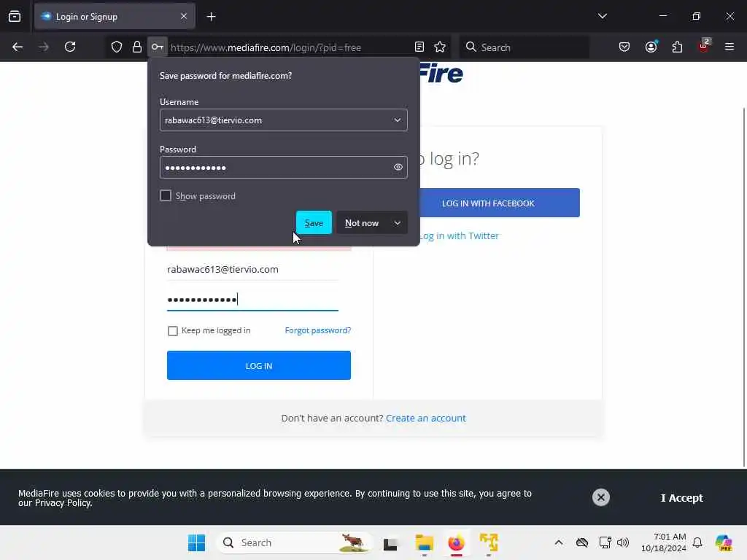This screenshot has width=747, height=560.
Task: Click the password key icon in address bar
Action: click(x=158, y=47)
